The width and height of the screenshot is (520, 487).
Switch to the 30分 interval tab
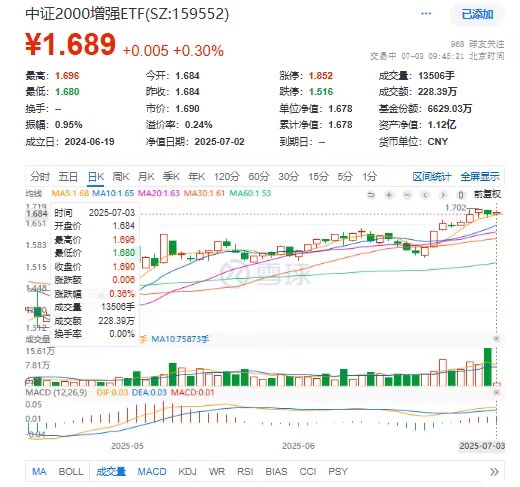288,176
